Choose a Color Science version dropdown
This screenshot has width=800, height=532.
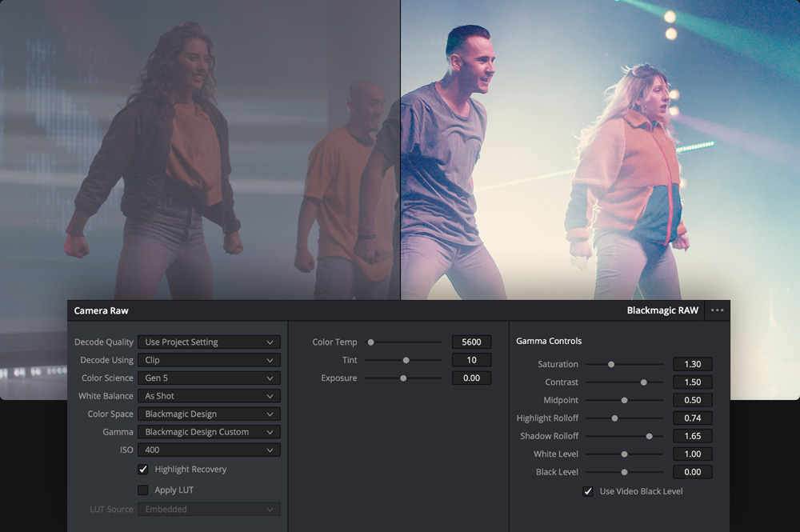209,378
